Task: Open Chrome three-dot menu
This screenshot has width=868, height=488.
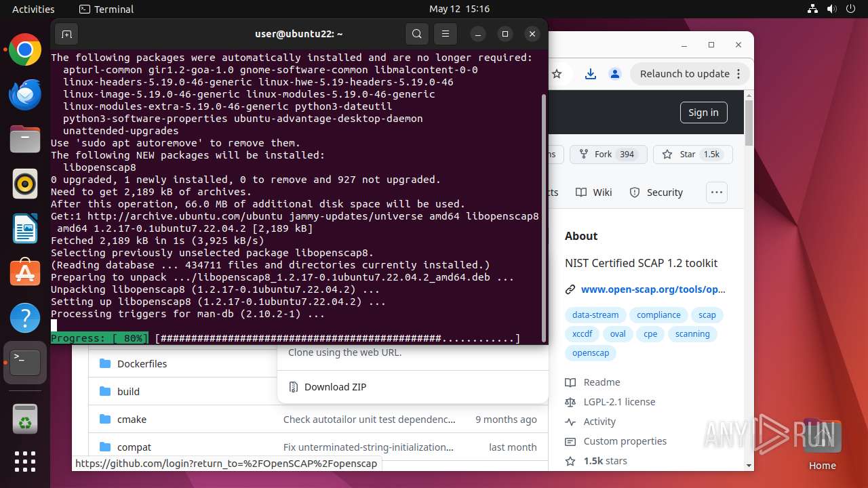Action: (740, 74)
